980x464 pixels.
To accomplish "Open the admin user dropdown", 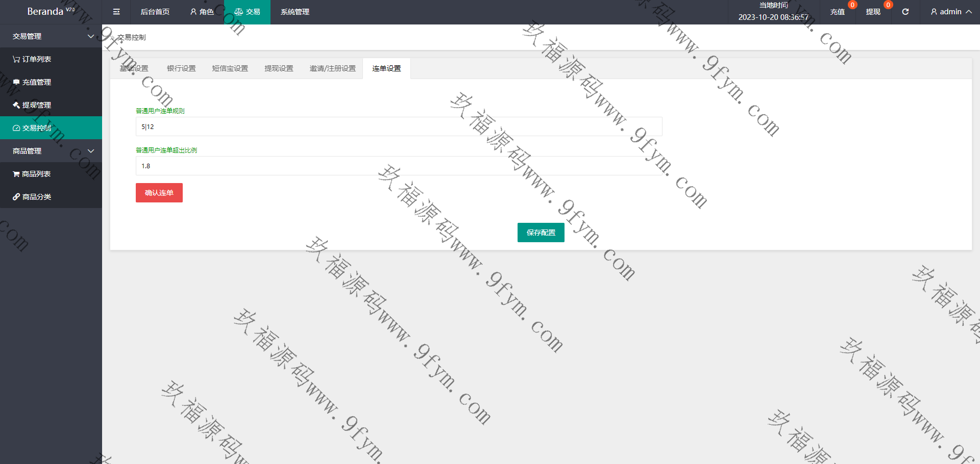I will (x=950, y=12).
